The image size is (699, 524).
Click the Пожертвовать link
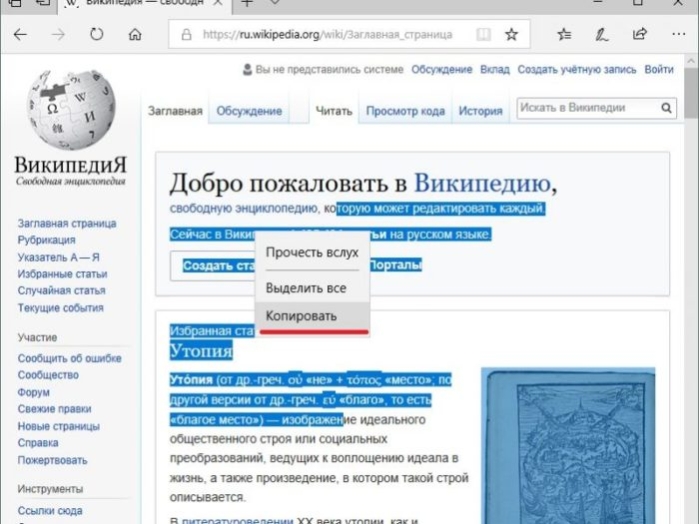click(x=52, y=460)
